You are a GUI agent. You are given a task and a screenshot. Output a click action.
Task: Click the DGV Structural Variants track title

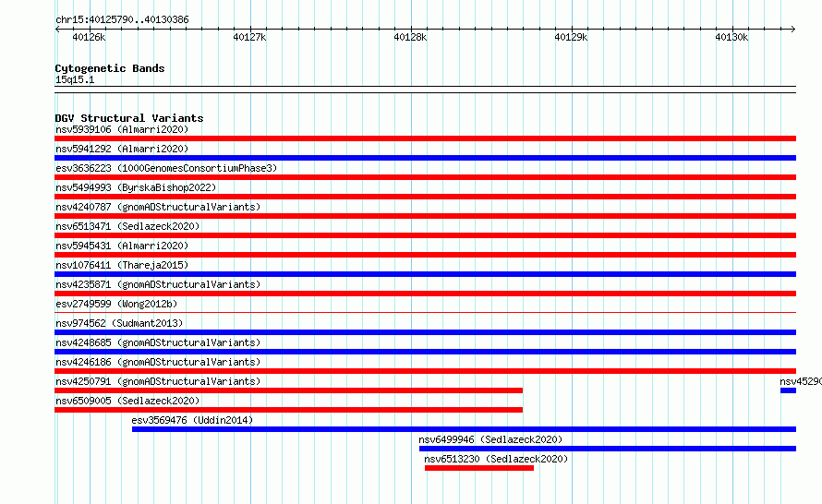(129, 118)
